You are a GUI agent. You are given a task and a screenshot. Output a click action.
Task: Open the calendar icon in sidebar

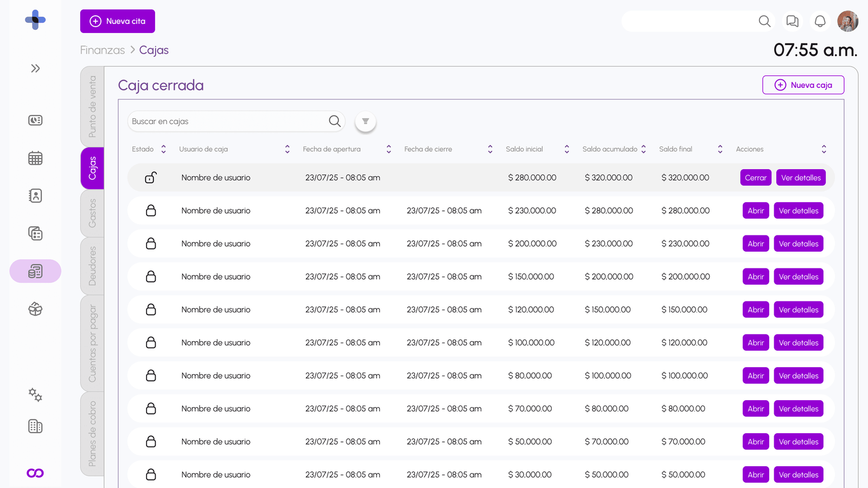pyautogui.click(x=35, y=158)
